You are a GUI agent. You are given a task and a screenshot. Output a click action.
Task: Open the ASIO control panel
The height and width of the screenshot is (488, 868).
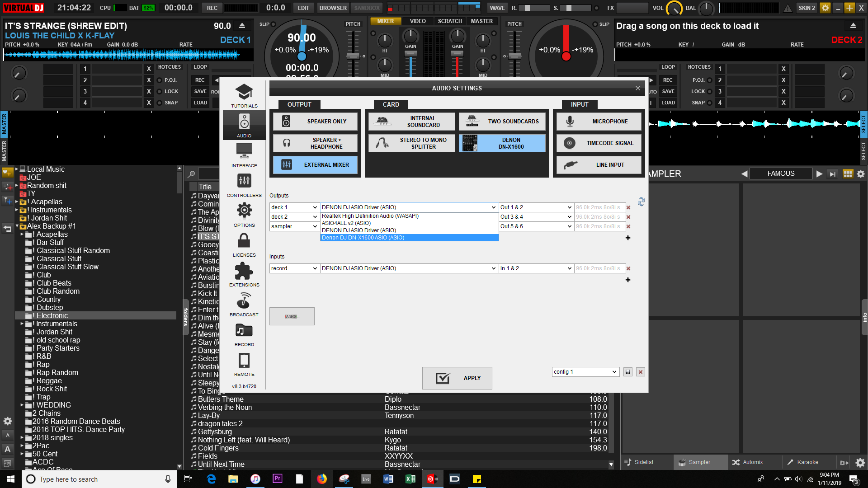tap(292, 316)
